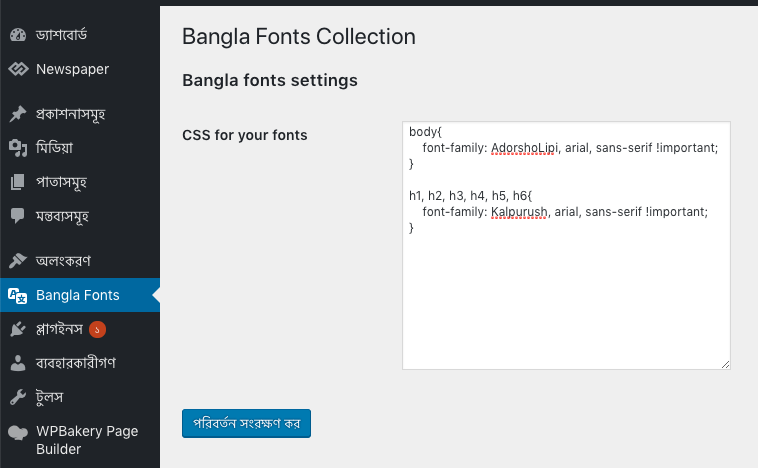
Task: Click the dashboard gauge icon
Action: (x=18, y=35)
